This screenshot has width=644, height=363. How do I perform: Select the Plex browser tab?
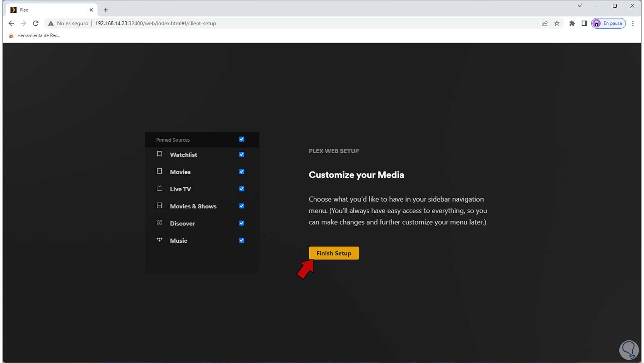[x=51, y=10]
